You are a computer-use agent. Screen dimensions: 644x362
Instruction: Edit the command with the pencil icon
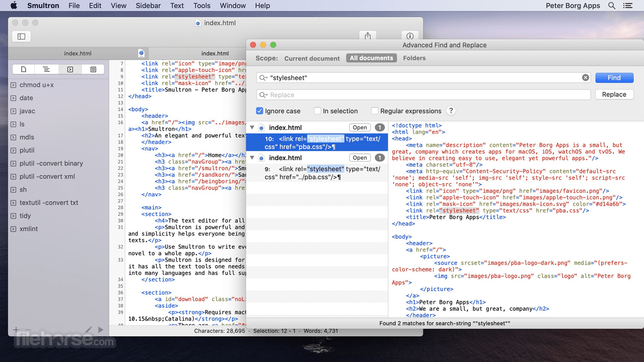coord(88,330)
